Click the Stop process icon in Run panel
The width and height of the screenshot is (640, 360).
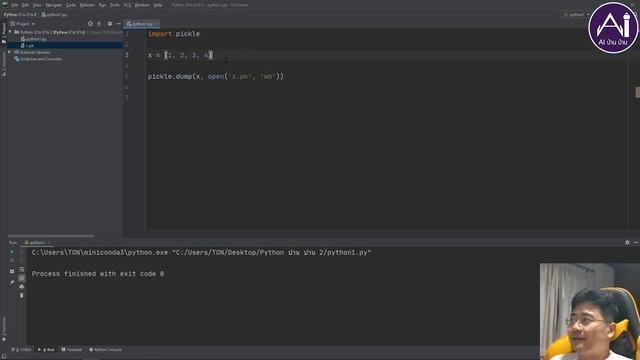pyautogui.click(x=12, y=261)
